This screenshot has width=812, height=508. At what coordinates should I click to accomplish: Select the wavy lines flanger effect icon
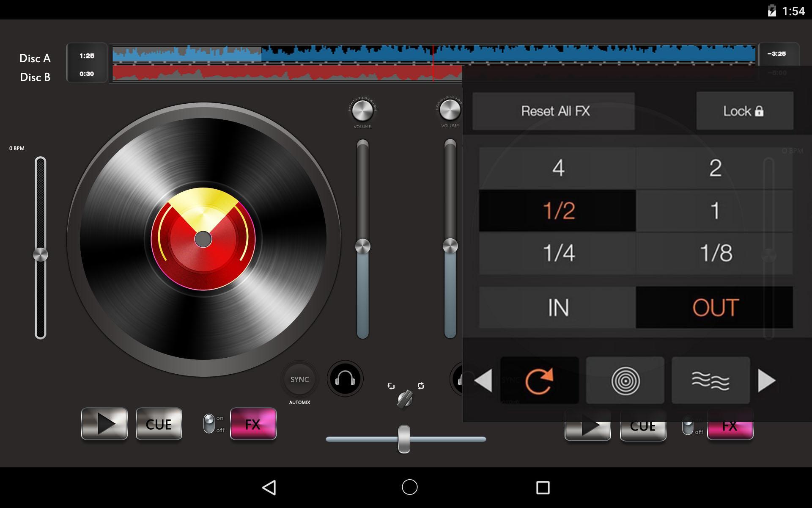click(x=710, y=381)
